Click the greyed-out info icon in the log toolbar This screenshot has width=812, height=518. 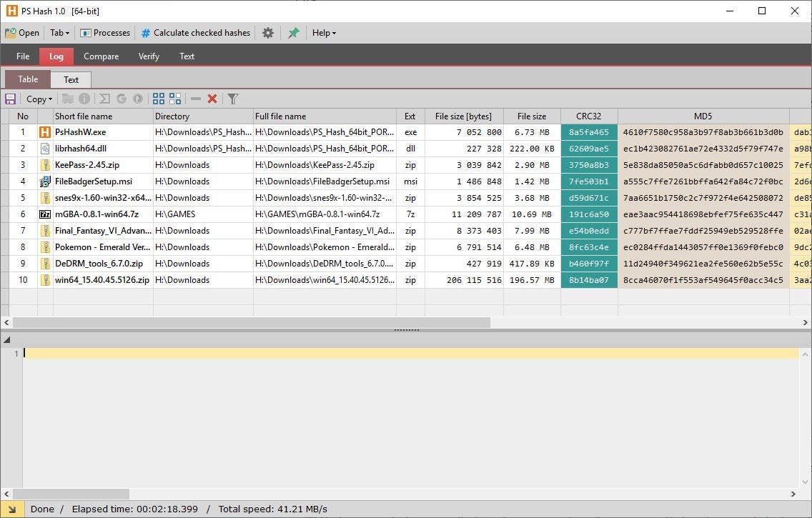point(84,99)
